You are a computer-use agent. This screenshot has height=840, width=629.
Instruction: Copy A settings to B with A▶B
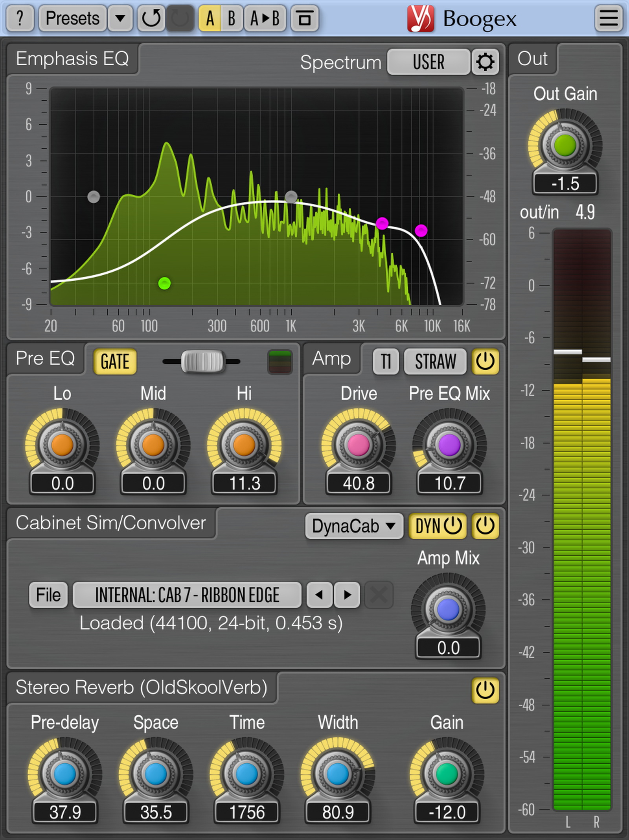pyautogui.click(x=264, y=18)
